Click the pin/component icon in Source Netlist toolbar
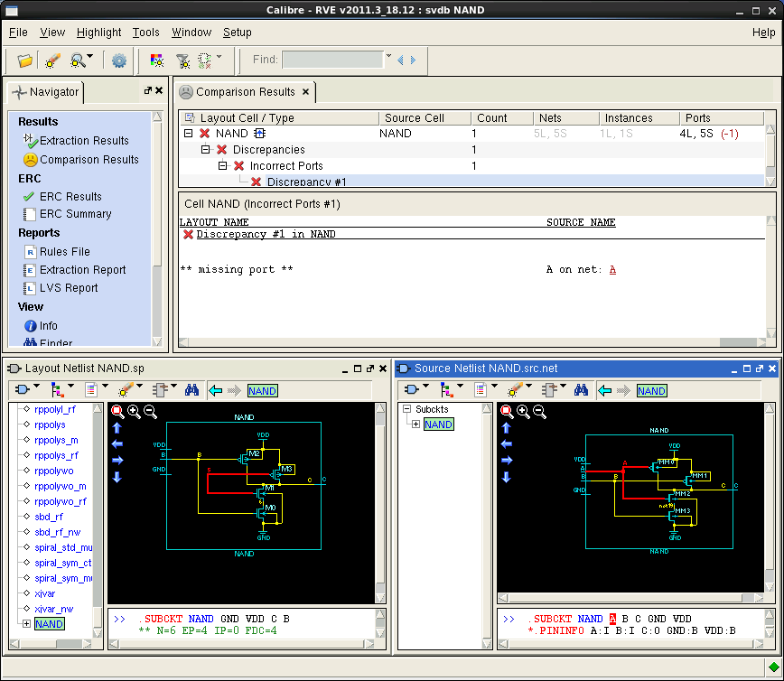 point(550,389)
